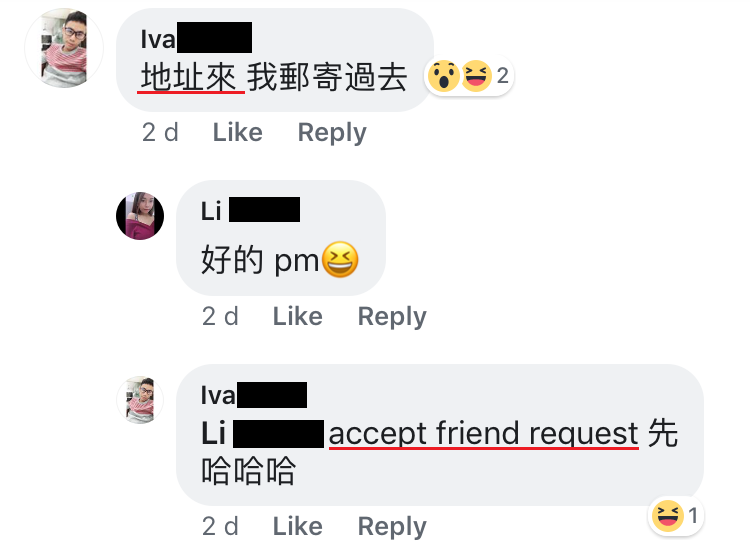This screenshot has width=750, height=554.
Task: Open Iva's large profile picture at top
Action: tap(64, 48)
